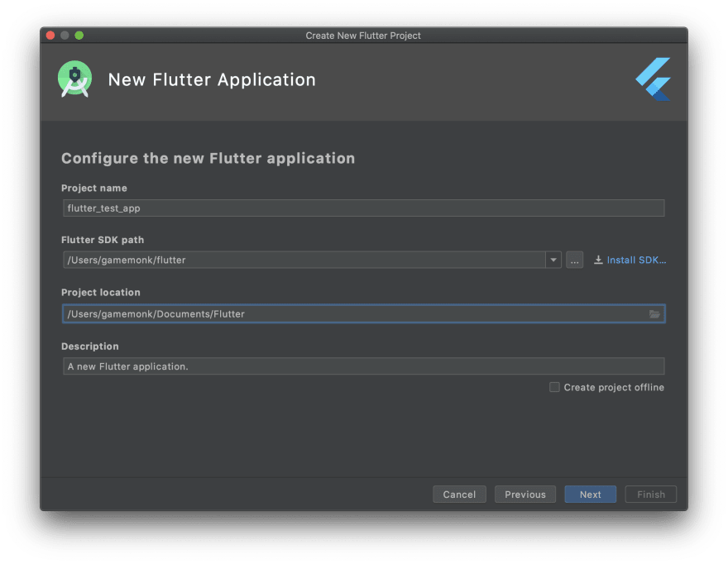The image size is (728, 564).
Task: Click the 'Description' label
Action: (90, 347)
